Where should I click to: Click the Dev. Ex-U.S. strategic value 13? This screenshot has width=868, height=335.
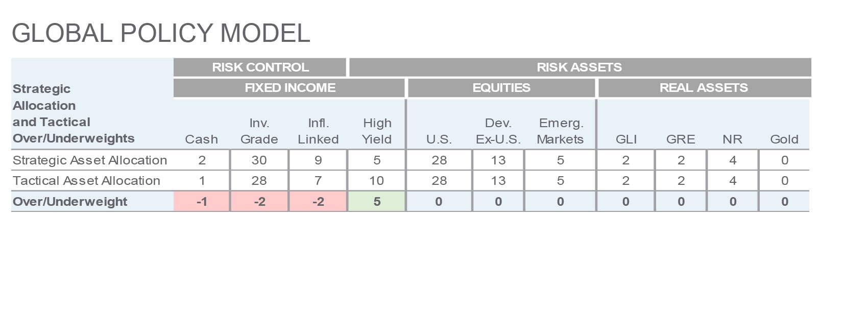pos(498,160)
